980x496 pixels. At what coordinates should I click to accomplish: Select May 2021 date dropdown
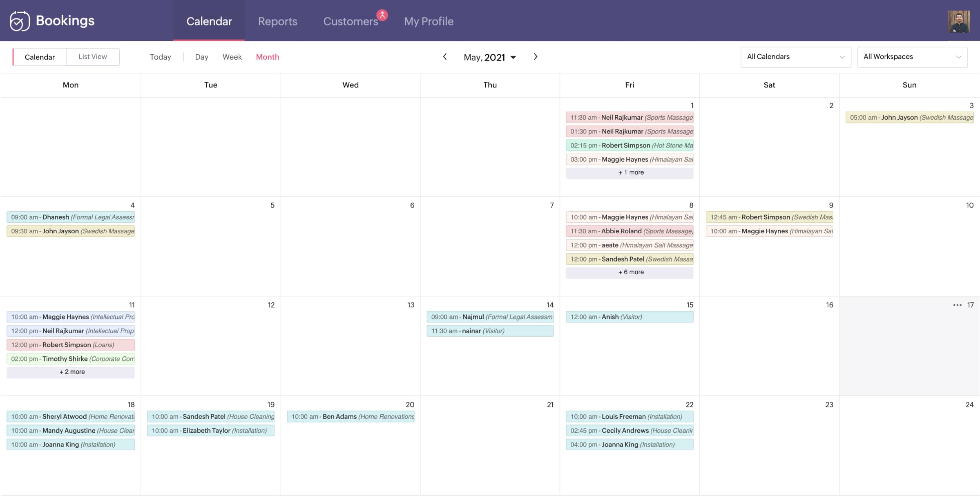coord(490,56)
